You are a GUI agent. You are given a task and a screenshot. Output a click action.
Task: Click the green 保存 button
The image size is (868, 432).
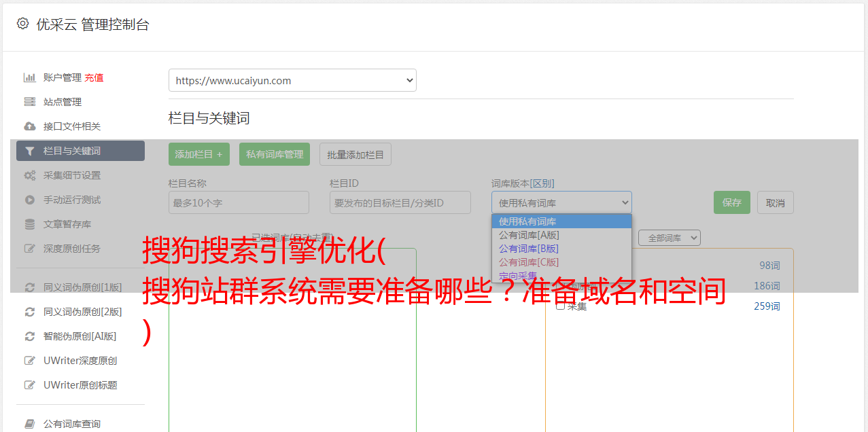(732, 202)
